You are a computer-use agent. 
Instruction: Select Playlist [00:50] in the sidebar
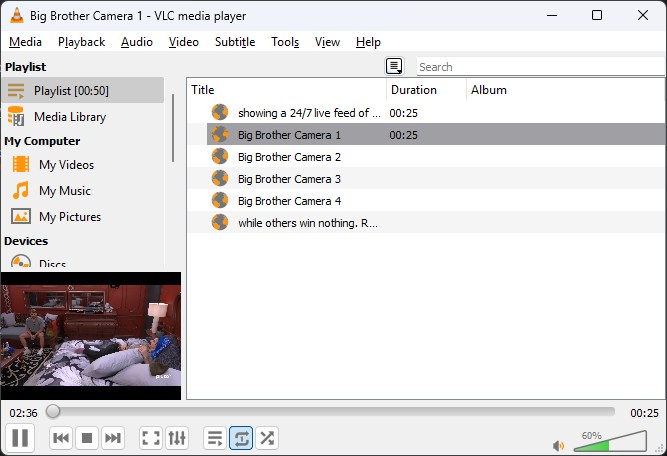pos(83,91)
